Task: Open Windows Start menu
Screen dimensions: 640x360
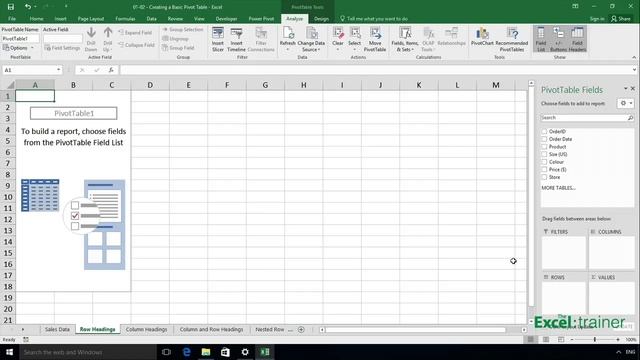Action: tap(9, 352)
